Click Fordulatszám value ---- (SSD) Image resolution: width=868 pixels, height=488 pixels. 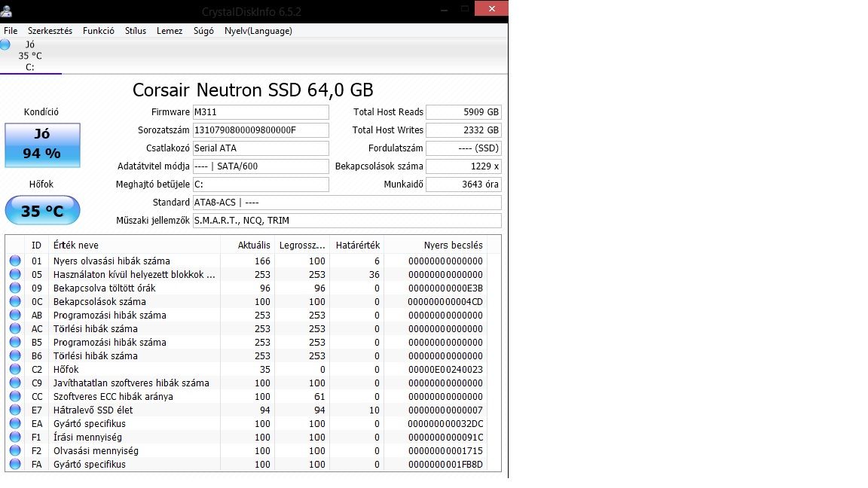tap(463, 148)
